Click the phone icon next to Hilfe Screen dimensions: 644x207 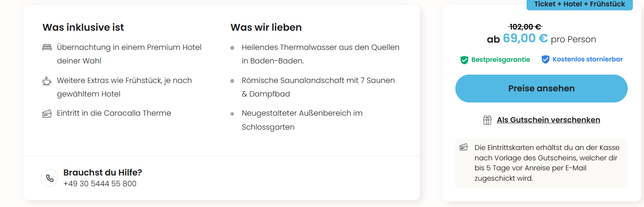50,178
